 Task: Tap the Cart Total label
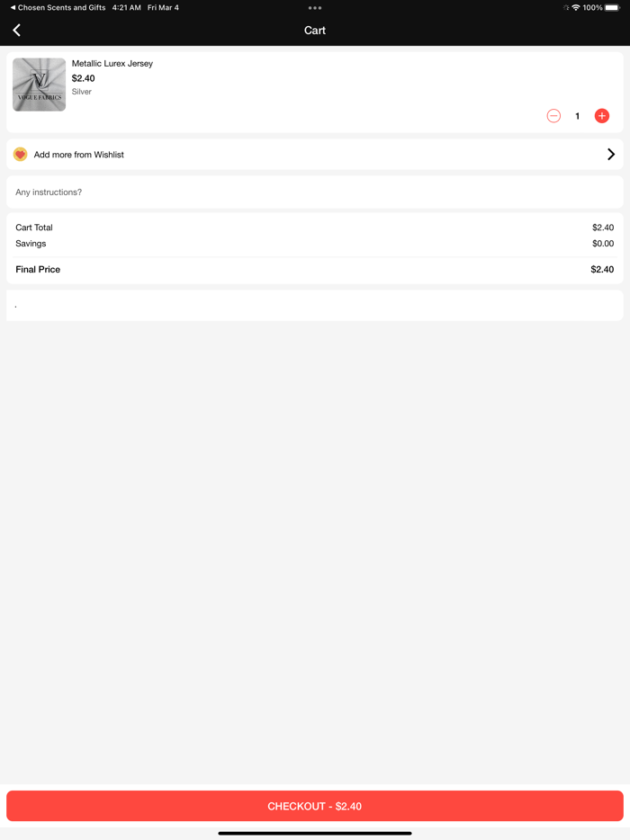pos(34,228)
